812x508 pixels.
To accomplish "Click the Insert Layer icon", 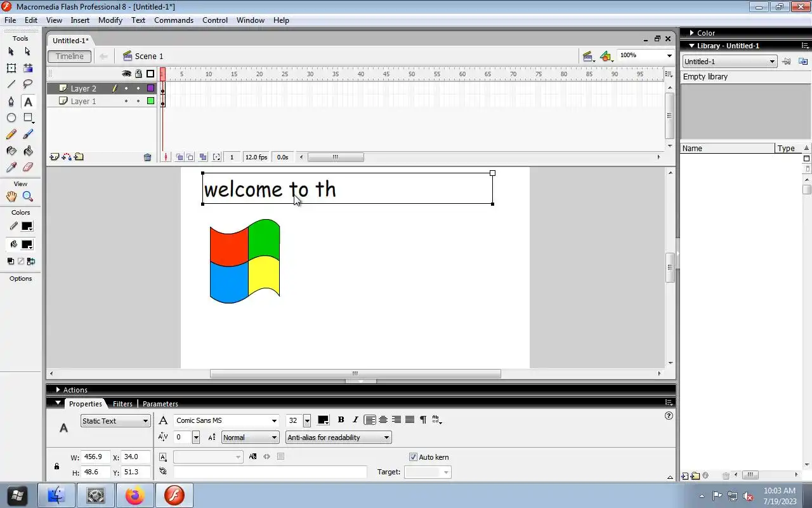I will (54, 157).
